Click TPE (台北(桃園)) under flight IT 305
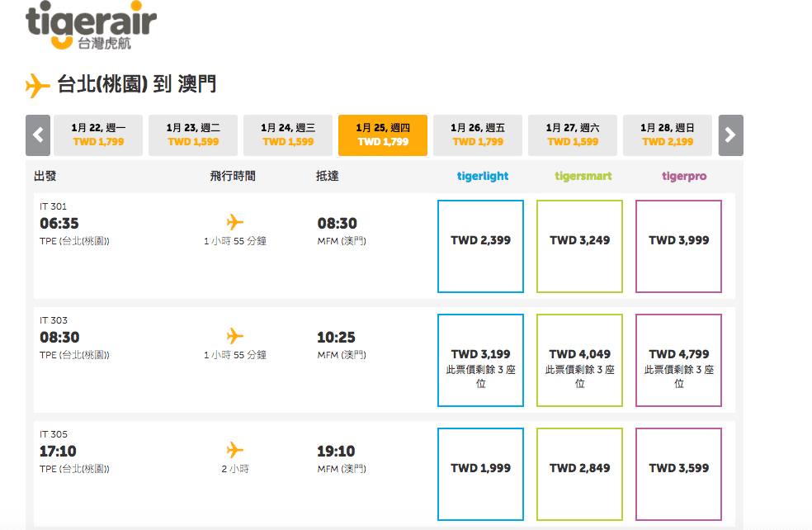Image resolution: width=812 pixels, height=530 pixels. 74,469
